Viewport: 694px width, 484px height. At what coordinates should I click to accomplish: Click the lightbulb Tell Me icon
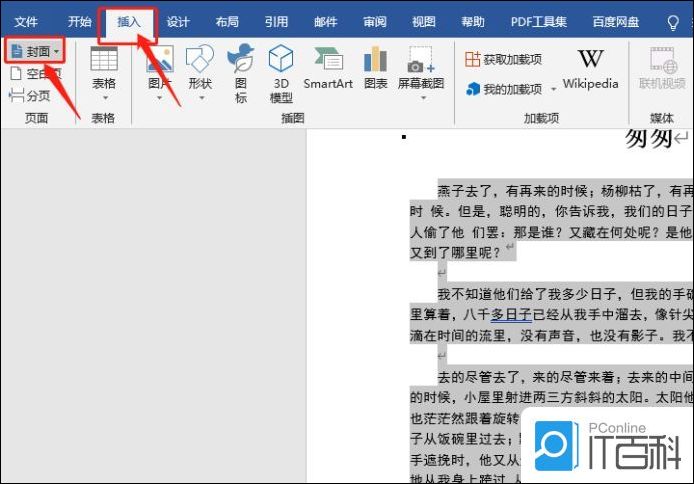coord(673,22)
